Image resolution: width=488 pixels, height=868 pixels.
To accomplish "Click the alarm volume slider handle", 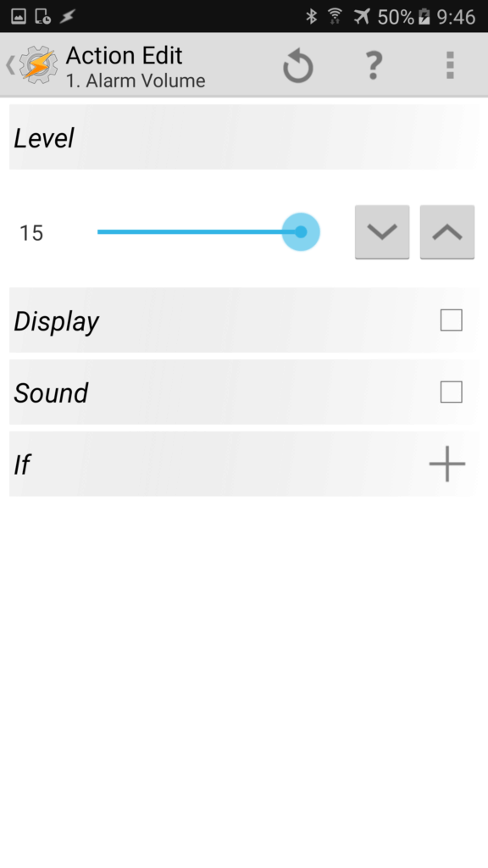I will click(x=301, y=232).
